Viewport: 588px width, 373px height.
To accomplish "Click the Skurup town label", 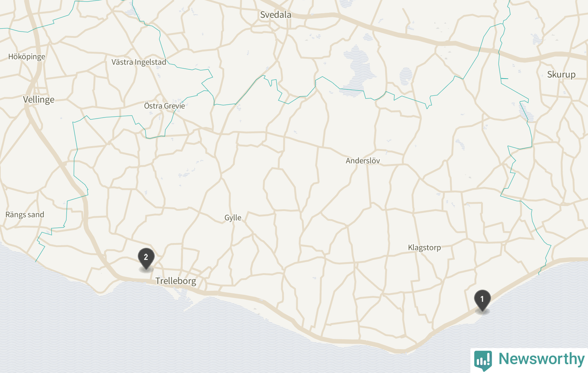I will [x=561, y=75].
